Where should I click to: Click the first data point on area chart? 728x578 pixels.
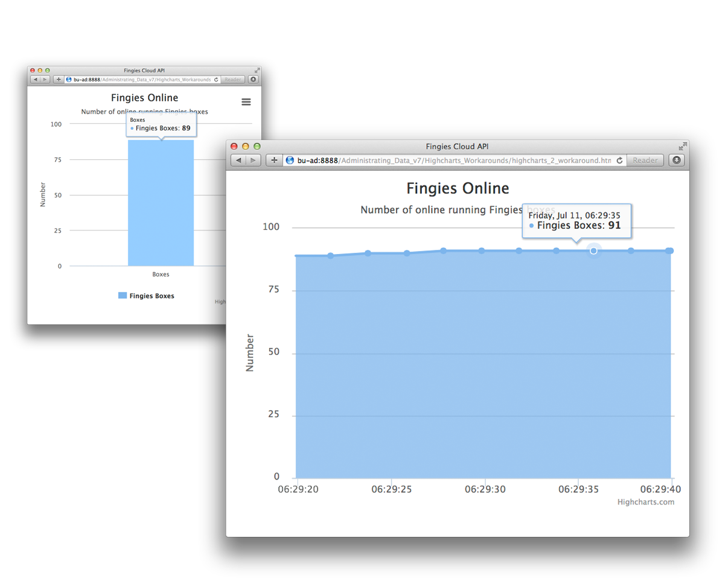click(x=296, y=256)
